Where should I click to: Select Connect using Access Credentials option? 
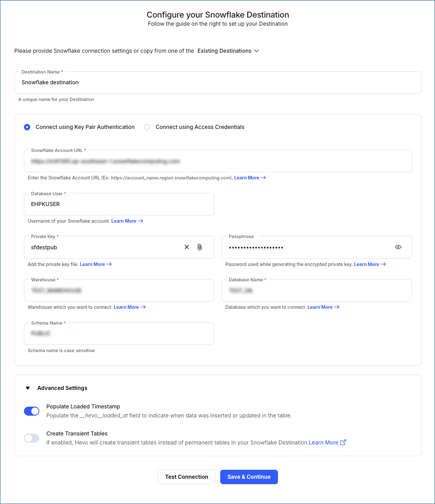point(147,127)
